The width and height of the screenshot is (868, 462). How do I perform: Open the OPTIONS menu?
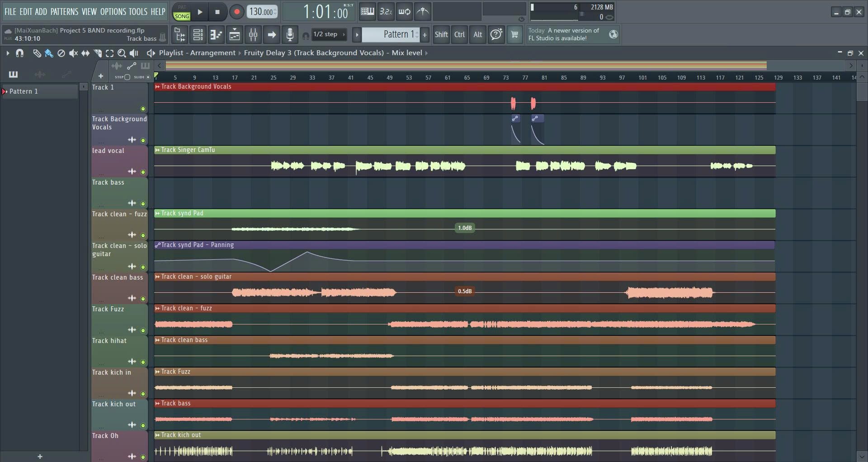tap(113, 12)
